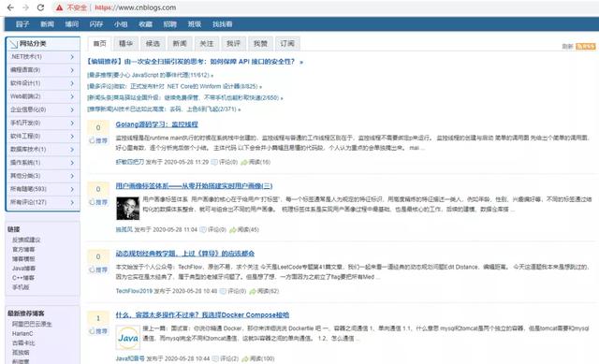Click the vote count box 1 on Docker post
Screen dimensions: 599x364
pos(98,318)
